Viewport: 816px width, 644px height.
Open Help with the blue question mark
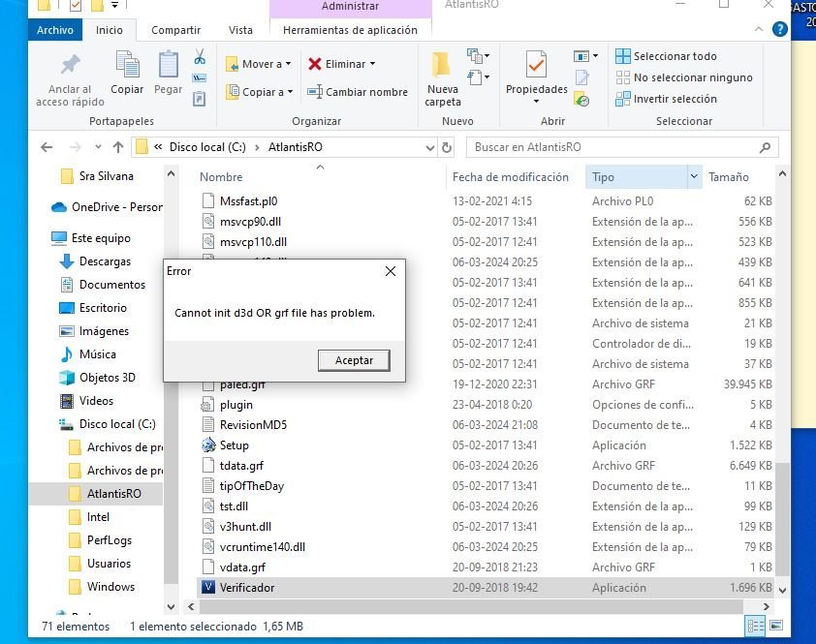[x=779, y=29]
